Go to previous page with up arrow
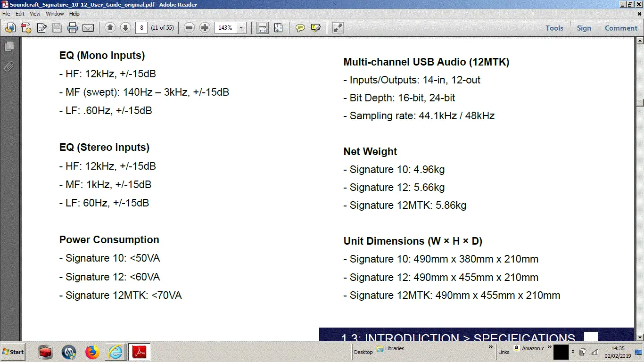 click(x=110, y=28)
